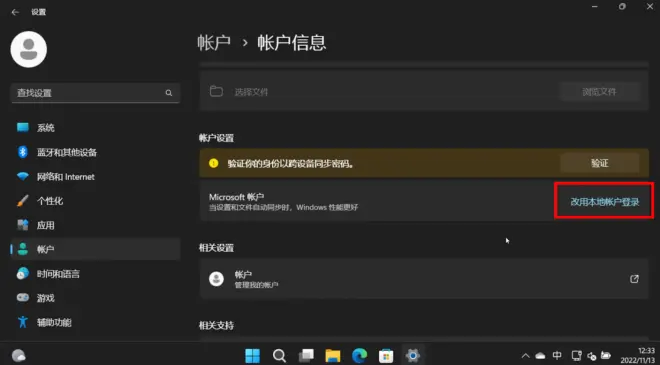The image size is (660, 365).
Task: Click the user profile avatar in sidebar
Action: [x=29, y=49]
